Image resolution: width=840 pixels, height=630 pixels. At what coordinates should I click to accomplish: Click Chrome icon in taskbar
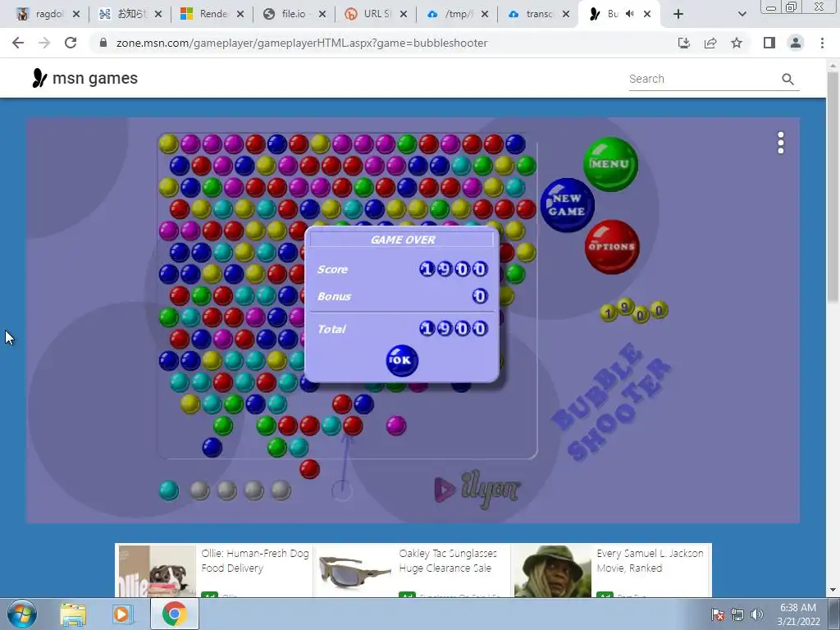[174, 614]
